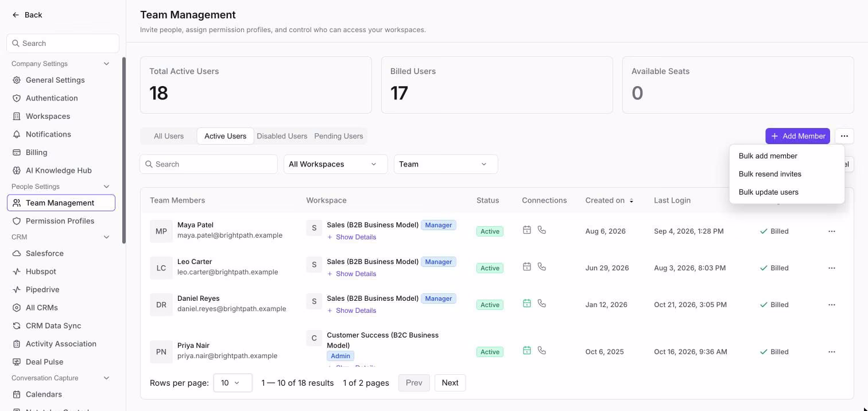The image size is (868, 411).
Task: Choose Bulk update users option
Action: tap(786, 192)
